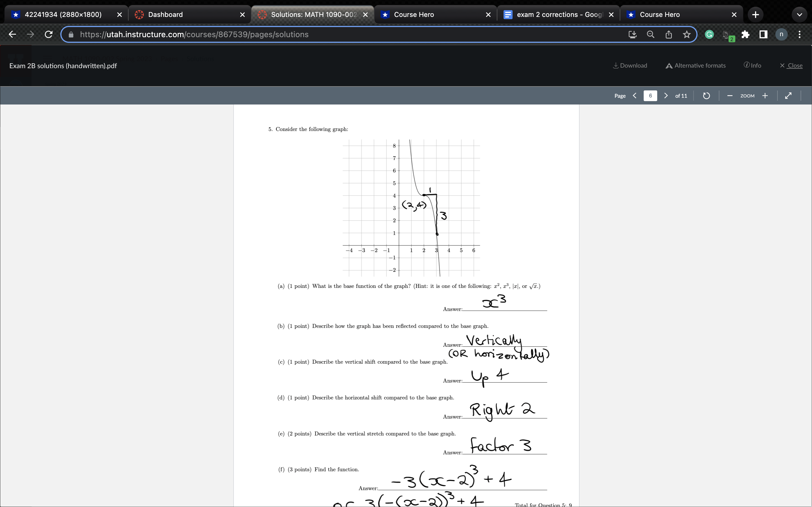Open the Grammarly extension icon
This screenshot has height=507, width=812.
(x=709, y=34)
